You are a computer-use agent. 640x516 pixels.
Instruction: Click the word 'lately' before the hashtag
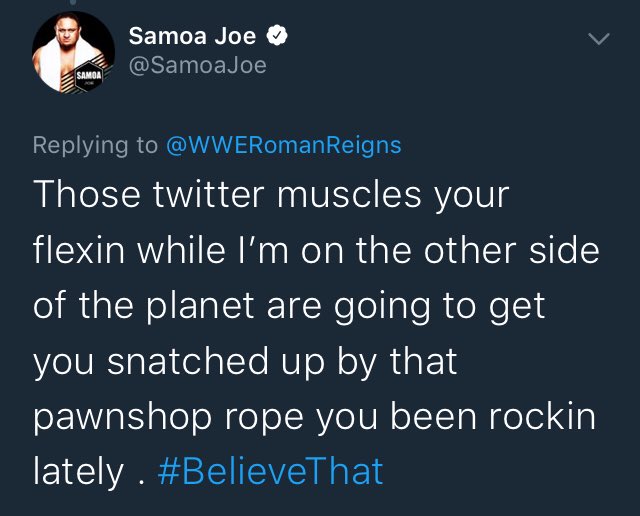(x=78, y=473)
